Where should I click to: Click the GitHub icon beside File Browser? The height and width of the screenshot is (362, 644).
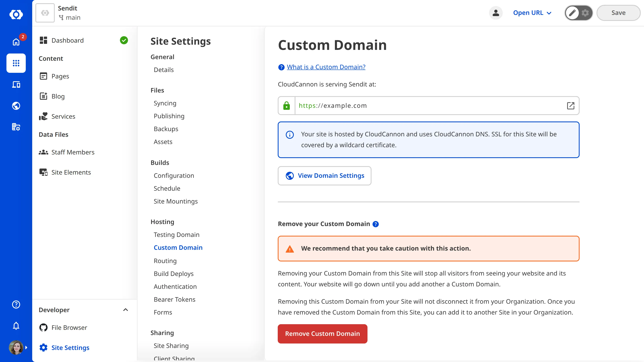(x=43, y=328)
